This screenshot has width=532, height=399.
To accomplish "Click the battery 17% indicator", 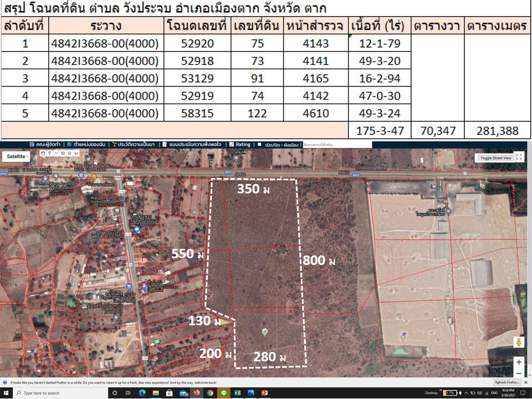I will 450,393.
